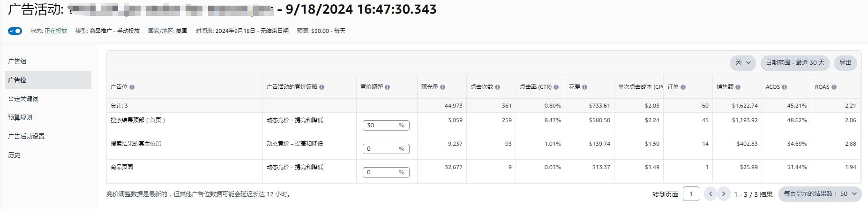This screenshot has height=209, width=868.
Task: Click info icon next to 花费 header
Action: 584,87
